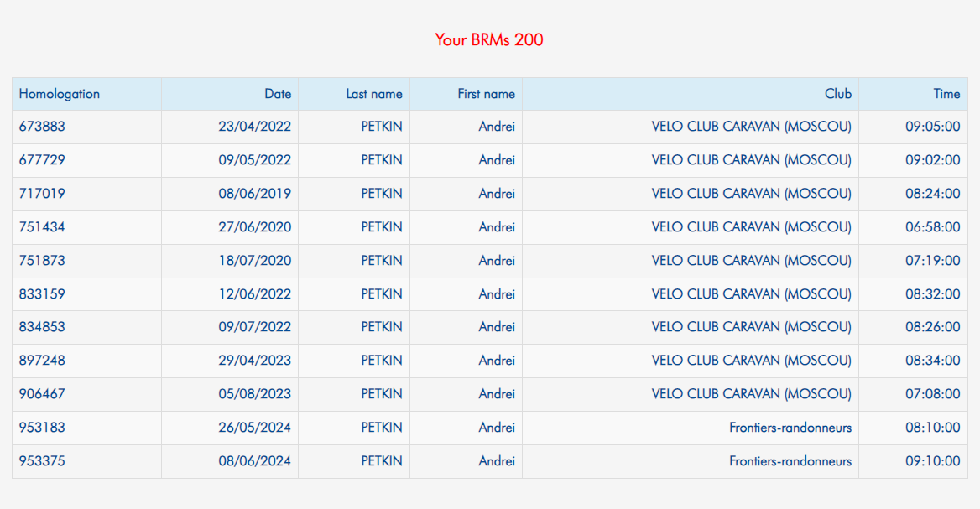Click the Homologation column header
This screenshot has height=509, width=980.
[x=60, y=94]
